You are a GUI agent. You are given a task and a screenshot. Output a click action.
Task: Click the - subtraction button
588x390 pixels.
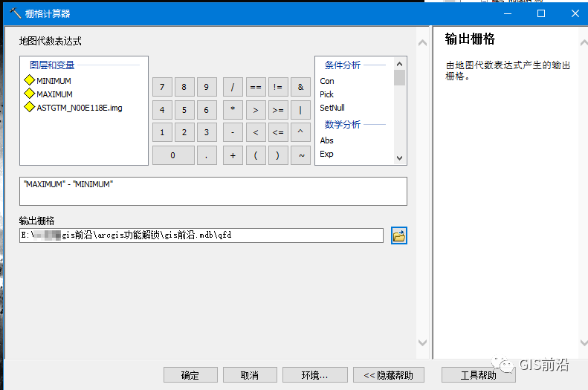pos(233,132)
